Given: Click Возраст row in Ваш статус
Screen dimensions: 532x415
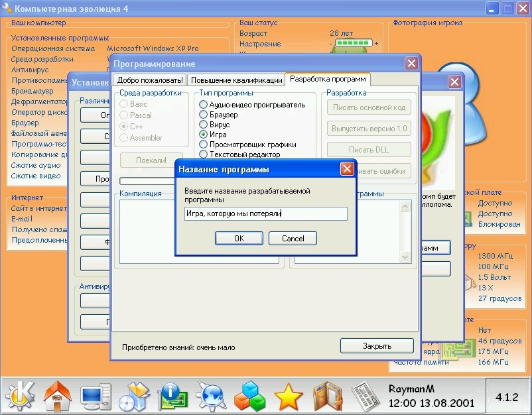Looking at the screenshot, I should (253, 34).
